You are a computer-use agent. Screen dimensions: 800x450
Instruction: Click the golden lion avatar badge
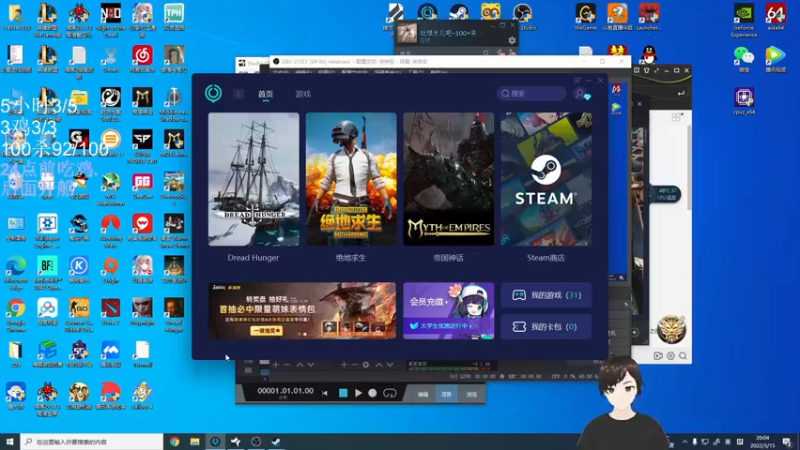(671, 329)
